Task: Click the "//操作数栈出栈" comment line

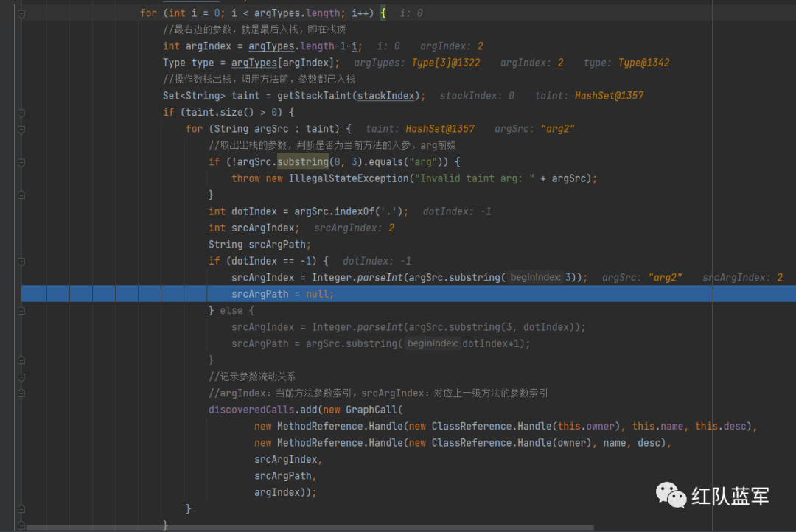Action: tap(259, 79)
